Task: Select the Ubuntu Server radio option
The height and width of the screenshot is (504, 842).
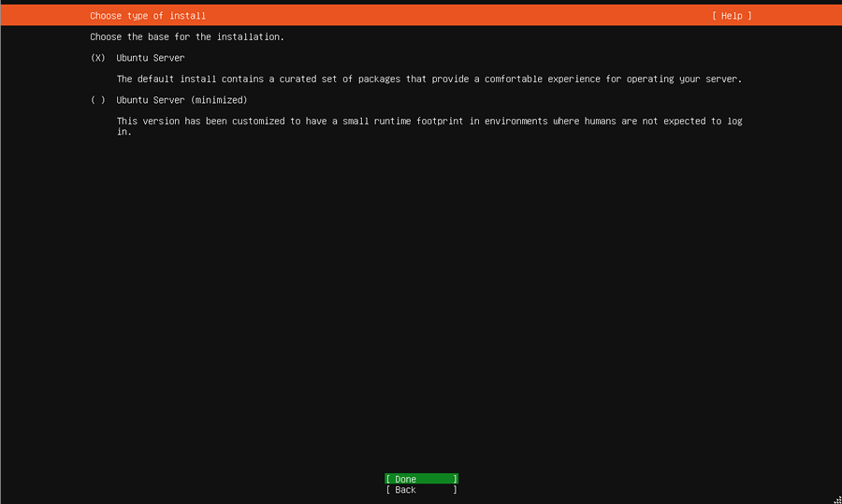Action: [x=97, y=58]
